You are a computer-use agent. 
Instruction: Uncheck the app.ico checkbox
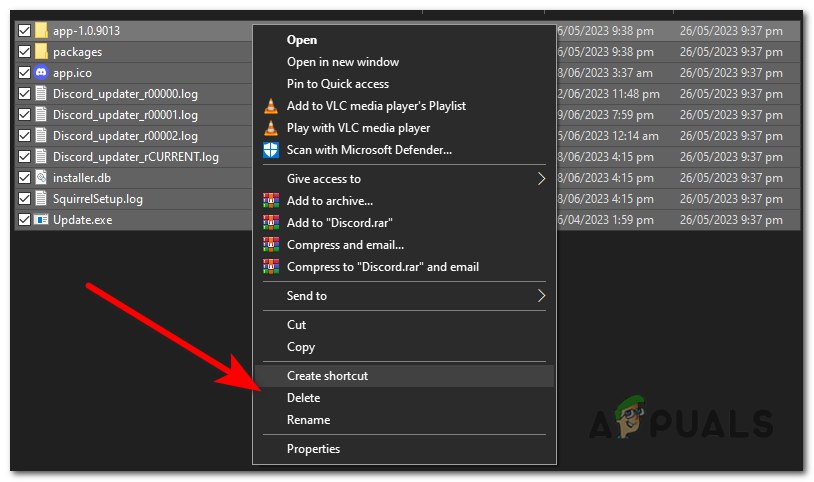coord(24,73)
